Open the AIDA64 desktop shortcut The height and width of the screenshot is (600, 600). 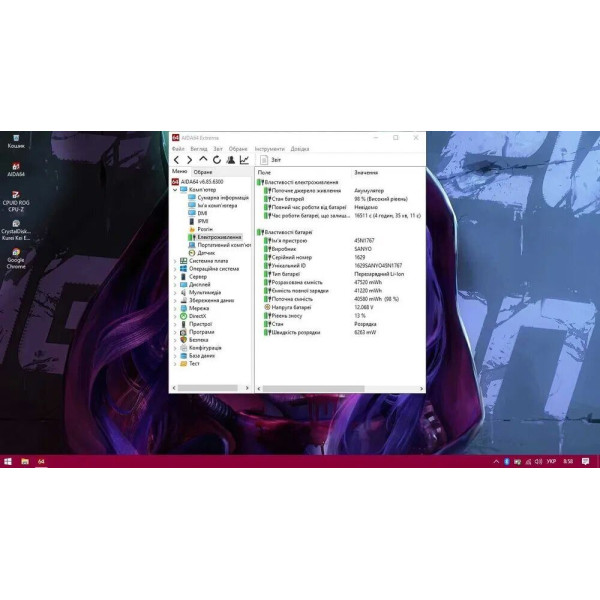coord(16,170)
